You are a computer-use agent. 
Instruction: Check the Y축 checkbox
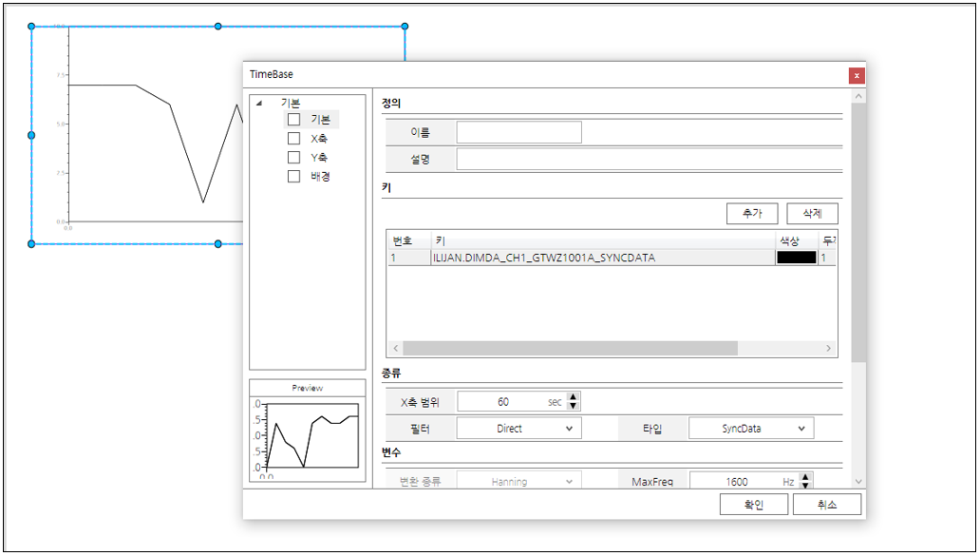click(x=293, y=157)
